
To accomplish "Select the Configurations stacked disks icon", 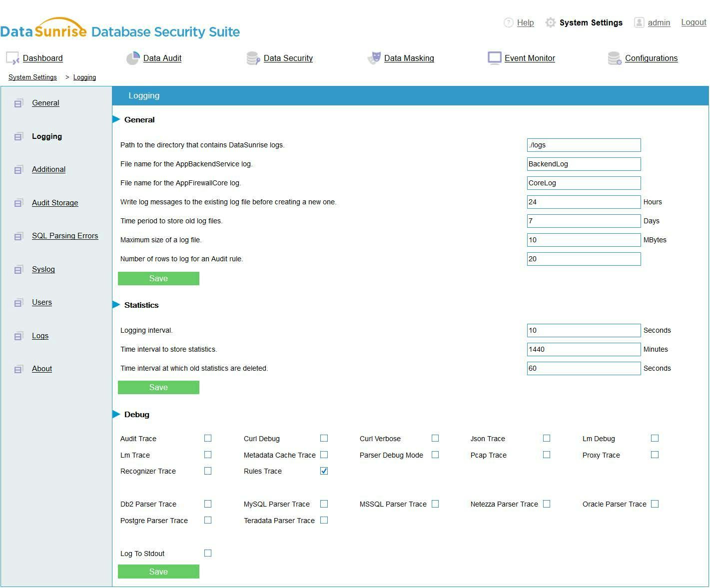I will point(614,58).
